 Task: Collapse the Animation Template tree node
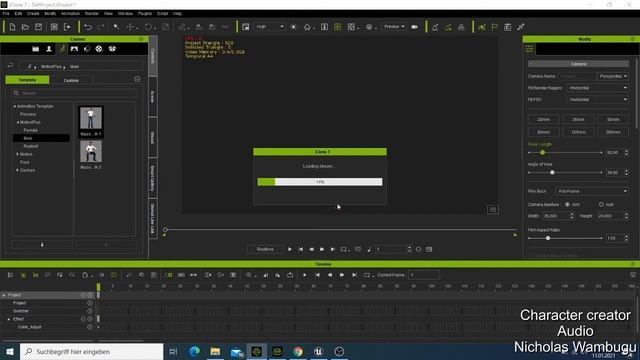(15, 106)
